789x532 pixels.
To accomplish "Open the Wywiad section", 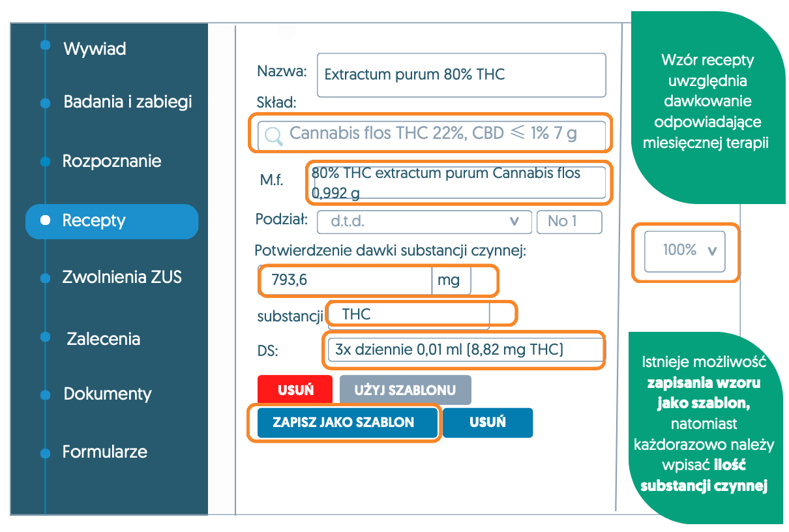I will point(95,49).
